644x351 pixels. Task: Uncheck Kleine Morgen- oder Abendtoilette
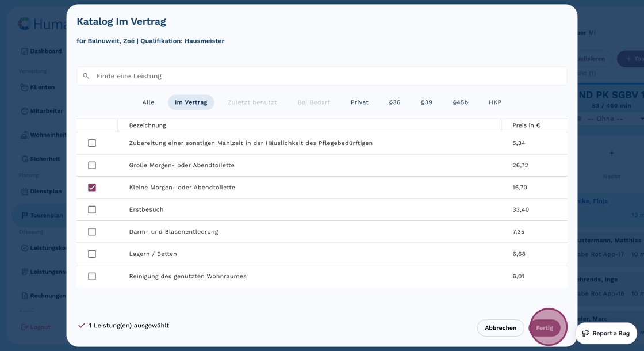[92, 188]
